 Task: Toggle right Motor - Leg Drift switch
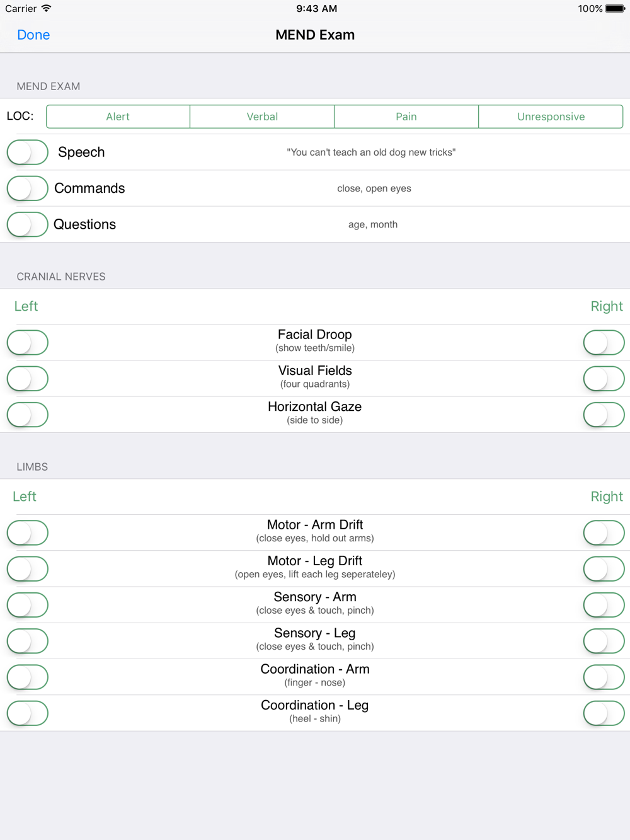604,569
